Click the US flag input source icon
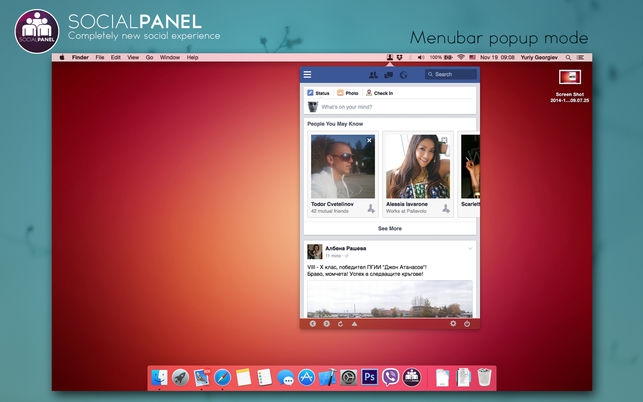Image resolution: width=643 pixels, height=402 pixels. 472,57
